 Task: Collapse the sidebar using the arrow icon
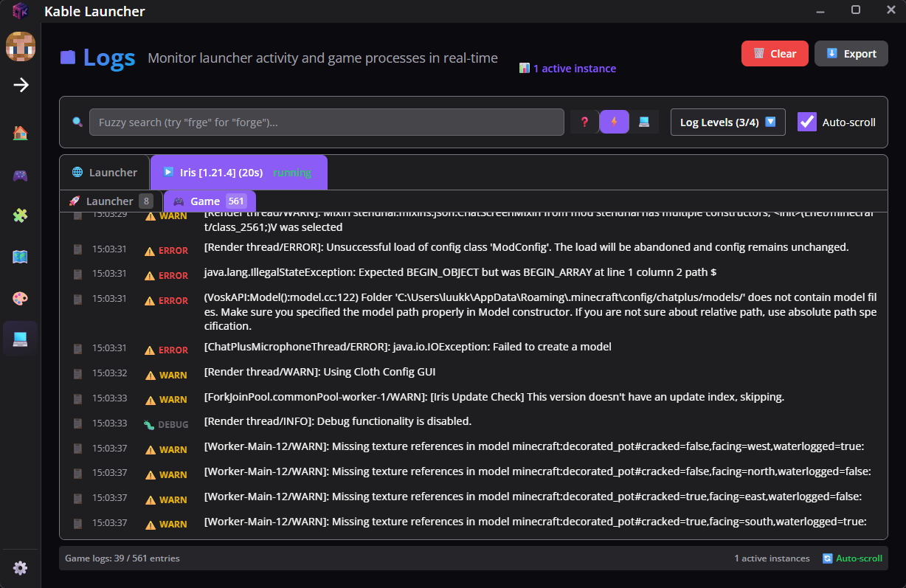point(20,85)
